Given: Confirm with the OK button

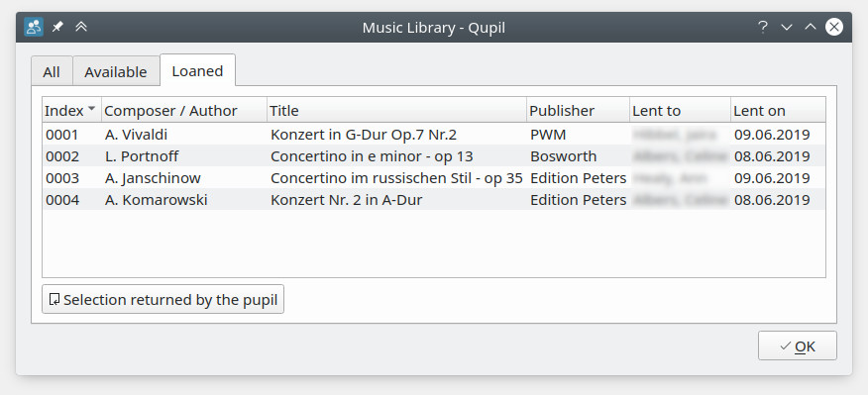Looking at the screenshot, I should (797, 346).
